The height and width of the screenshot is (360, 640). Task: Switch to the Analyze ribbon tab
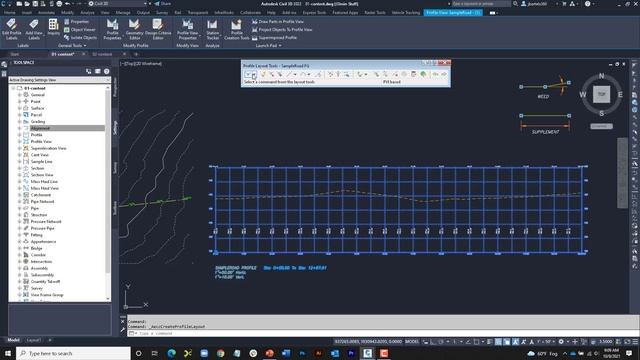point(87,13)
